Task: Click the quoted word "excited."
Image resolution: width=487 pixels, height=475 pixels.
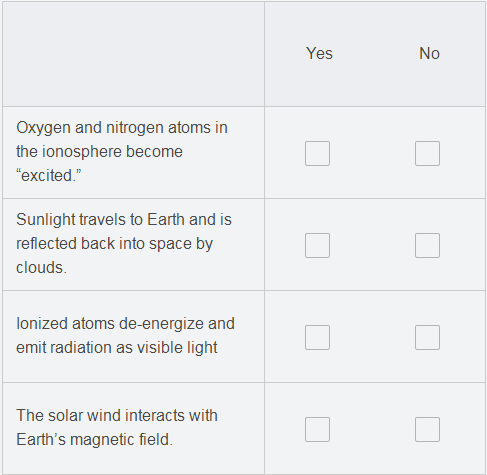Action: [49, 175]
